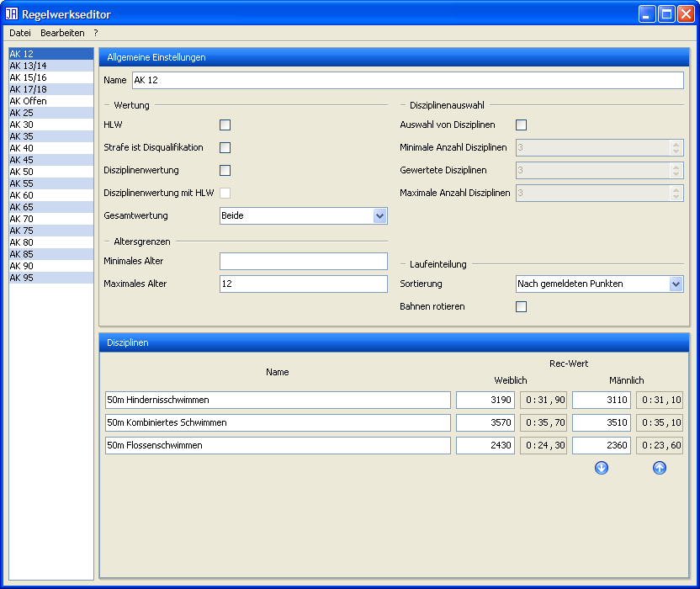Click the blue down-arrow move icon
This screenshot has height=589, width=700.
[602, 468]
